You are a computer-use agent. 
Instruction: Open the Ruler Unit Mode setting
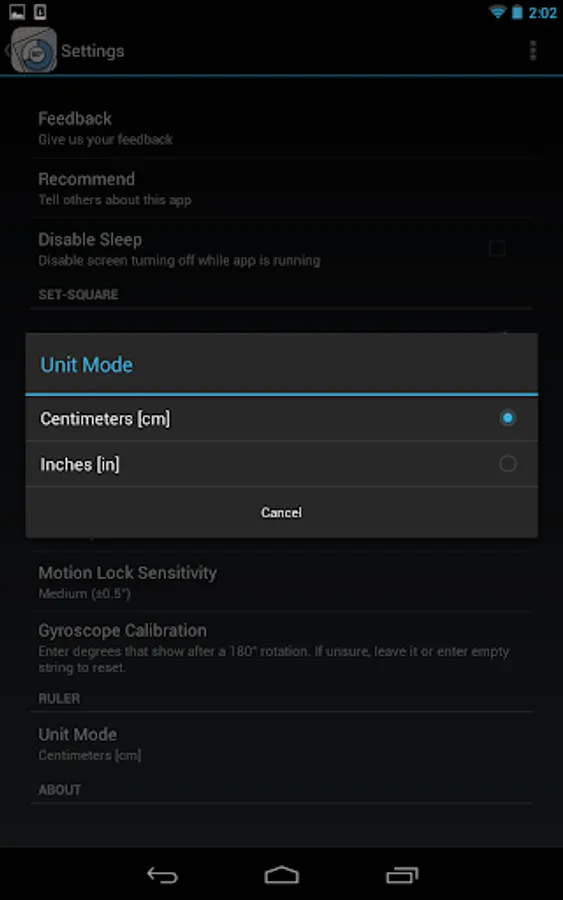click(281, 744)
